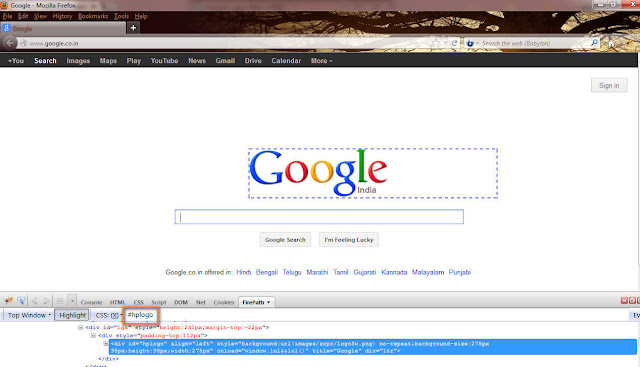Collapse the div id="lga" node

[x=80, y=327]
